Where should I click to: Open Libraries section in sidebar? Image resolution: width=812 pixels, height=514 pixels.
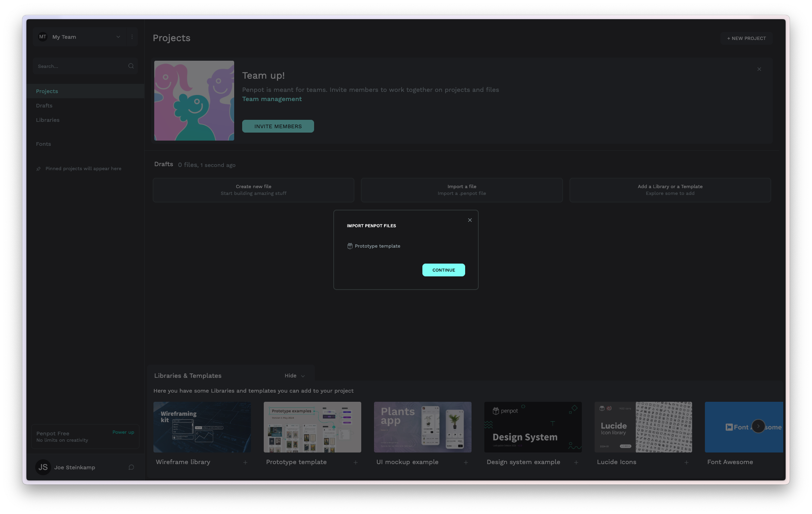pyautogui.click(x=48, y=120)
